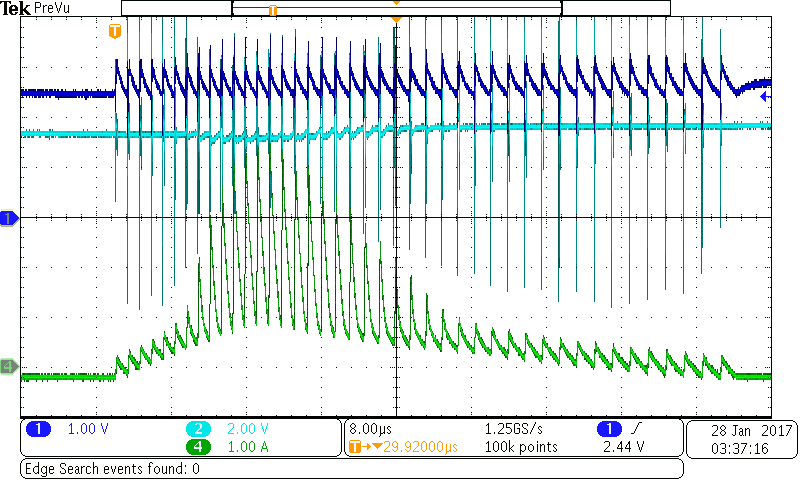This screenshot has height=480, width=800.
Task: Click the sample rate 1.25GS/s
Action: 514,429
